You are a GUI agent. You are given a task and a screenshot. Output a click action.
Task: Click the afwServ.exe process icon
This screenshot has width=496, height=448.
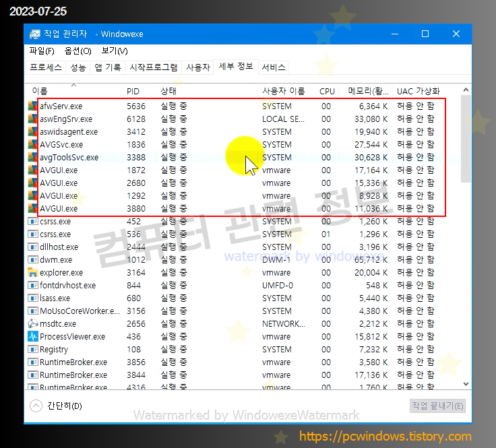pos(32,106)
